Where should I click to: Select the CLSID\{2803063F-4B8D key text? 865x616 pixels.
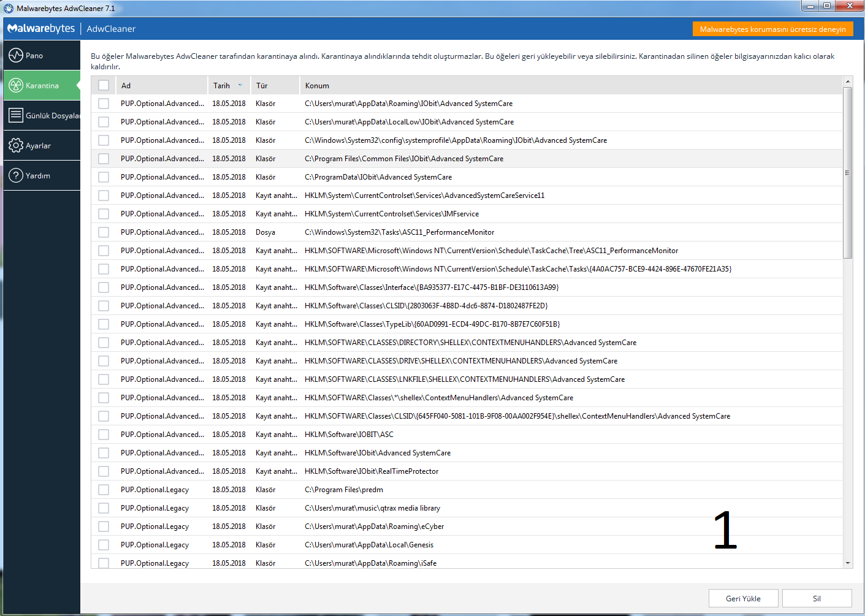[426, 306]
